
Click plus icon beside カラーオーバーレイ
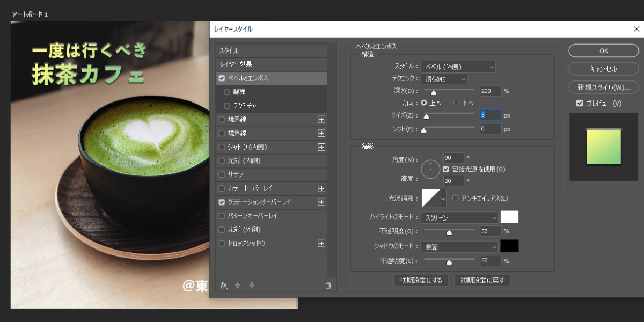pos(321,188)
